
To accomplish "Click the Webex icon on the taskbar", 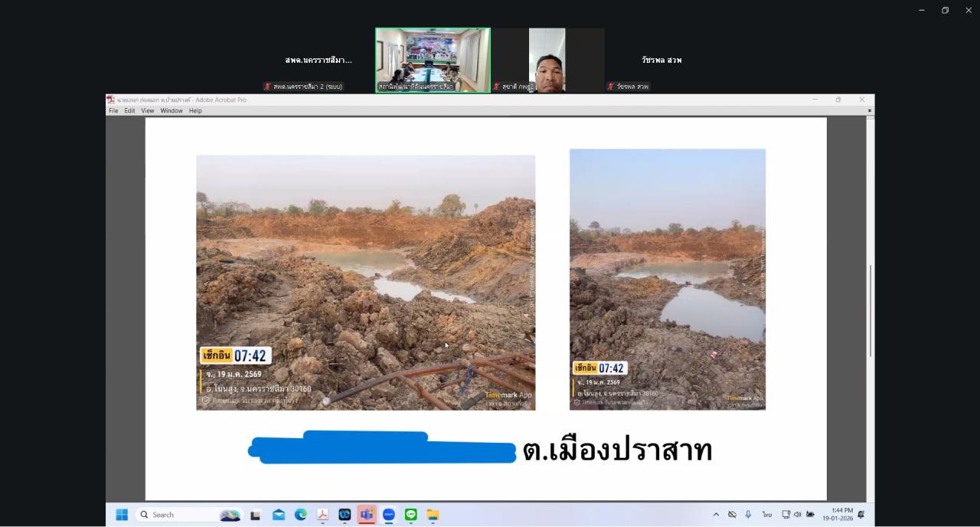I will (345, 515).
